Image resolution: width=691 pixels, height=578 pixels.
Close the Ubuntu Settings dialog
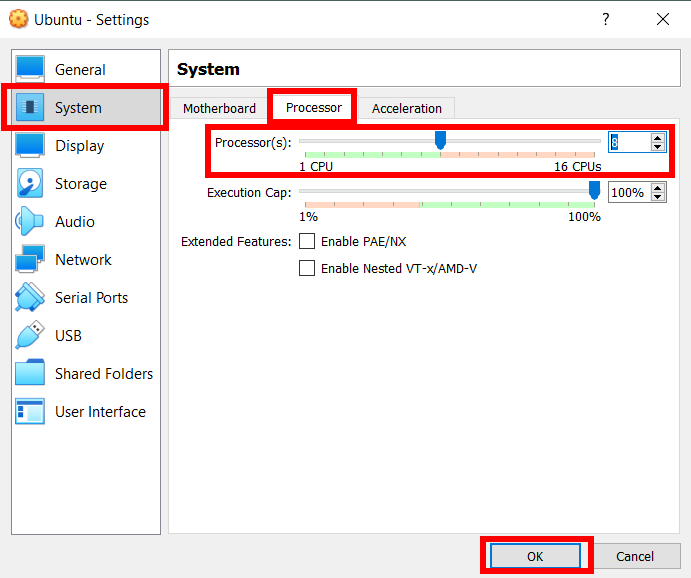663,19
